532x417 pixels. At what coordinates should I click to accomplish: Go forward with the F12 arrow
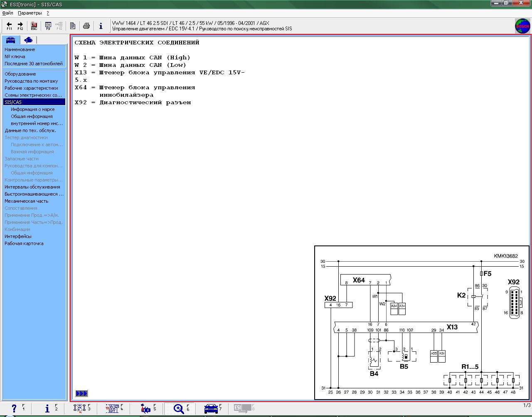[x=20, y=26]
